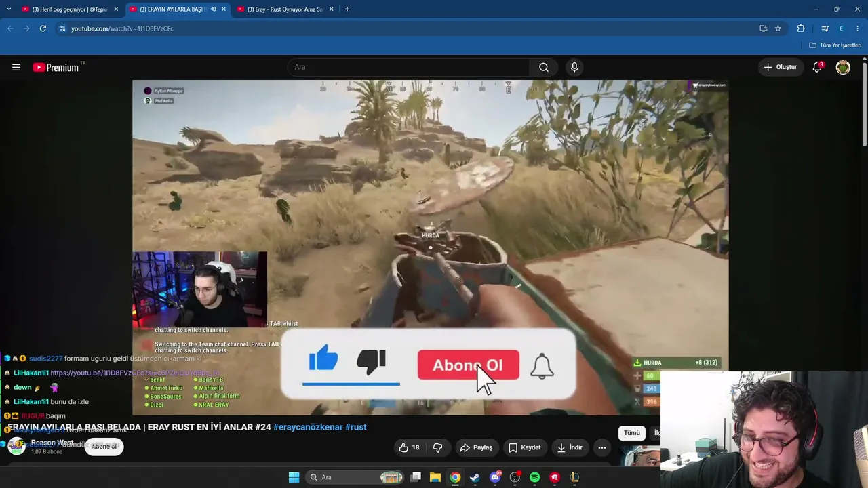Start voice search with the microphone

[574, 67]
